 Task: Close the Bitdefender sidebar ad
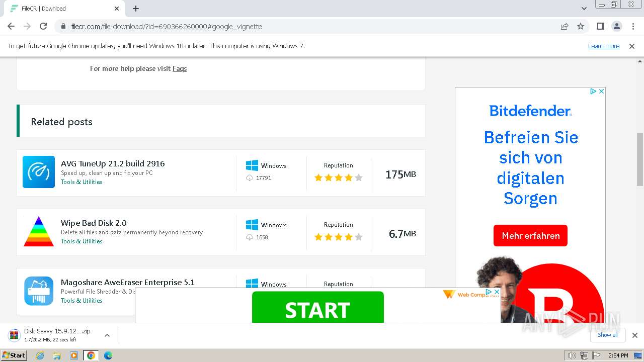(x=601, y=92)
